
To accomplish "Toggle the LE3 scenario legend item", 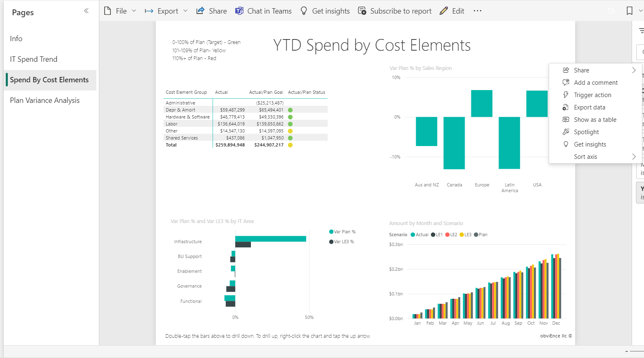I will click(x=466, y=235).
